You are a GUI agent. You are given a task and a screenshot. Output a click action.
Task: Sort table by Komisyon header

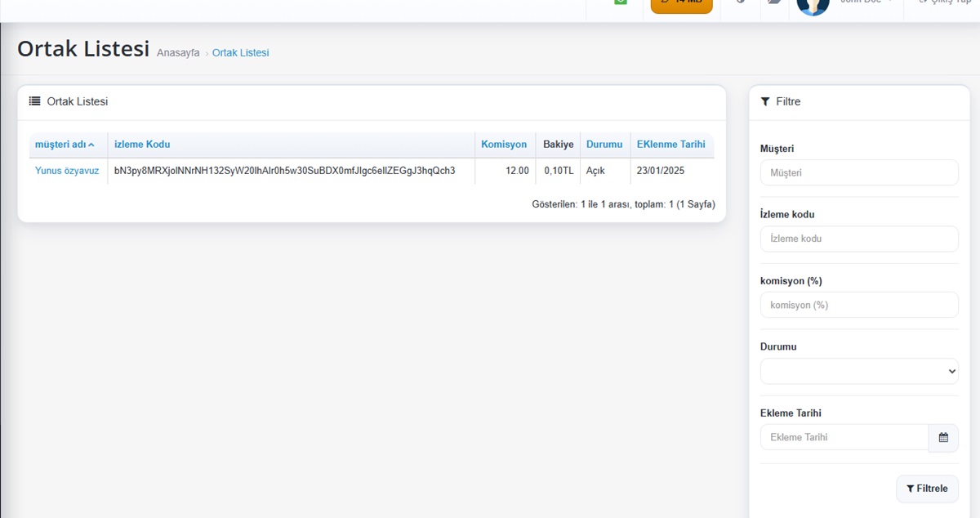(504, 145)
